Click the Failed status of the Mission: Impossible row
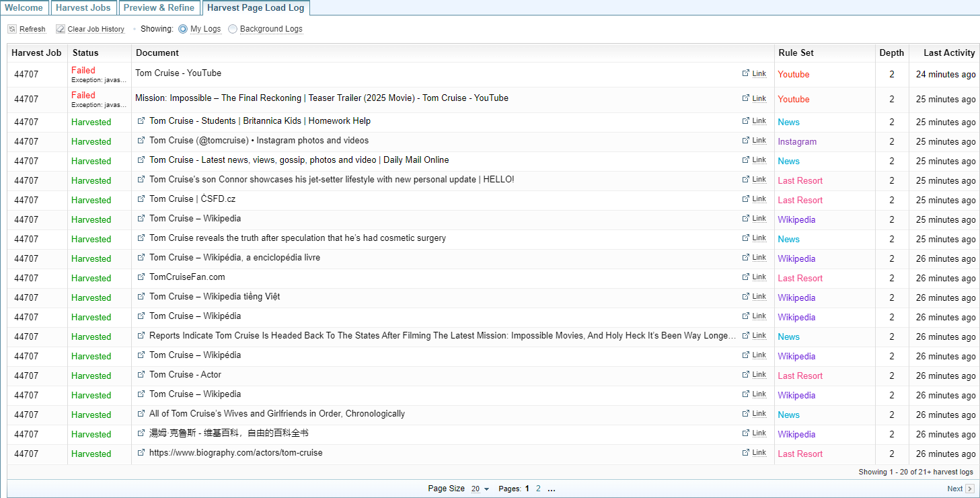Screen dimensions: 980x498 pyautogui.click(x=83, y=95)
